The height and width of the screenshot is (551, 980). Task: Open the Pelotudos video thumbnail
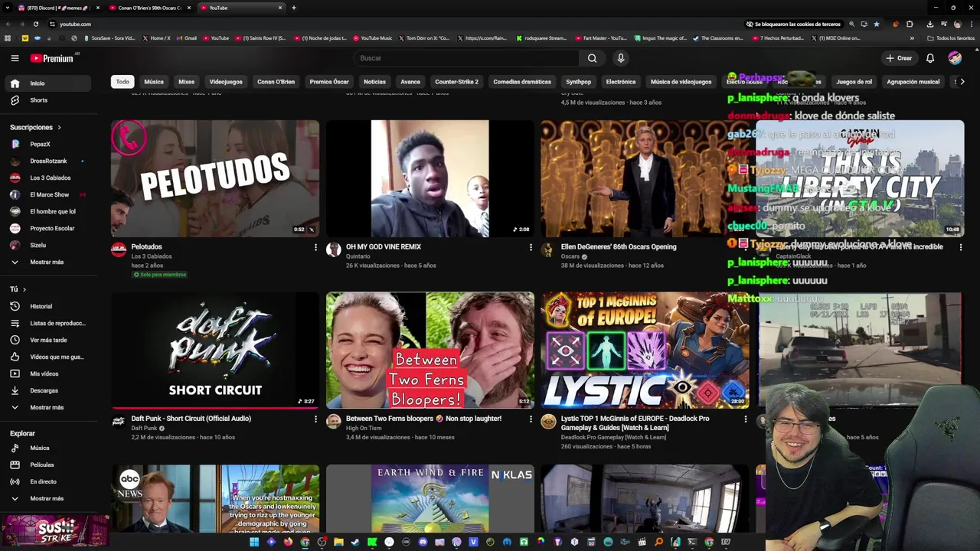(215, 178)
